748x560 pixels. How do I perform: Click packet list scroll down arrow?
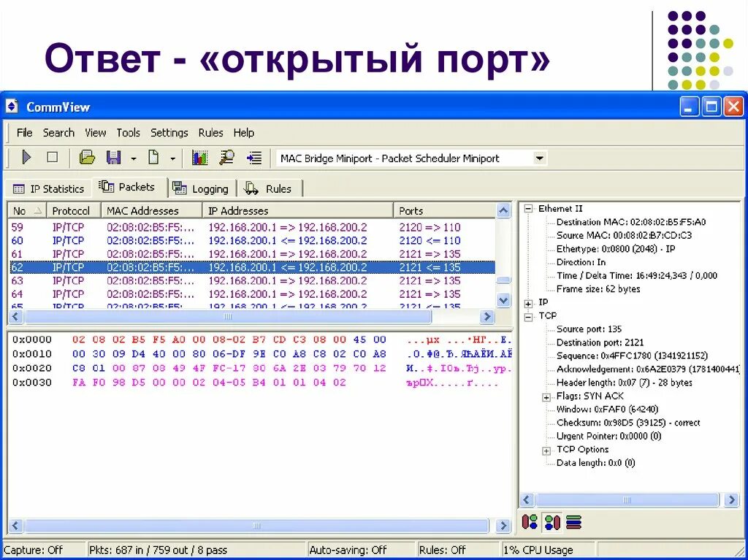click(x=504, y=300)
